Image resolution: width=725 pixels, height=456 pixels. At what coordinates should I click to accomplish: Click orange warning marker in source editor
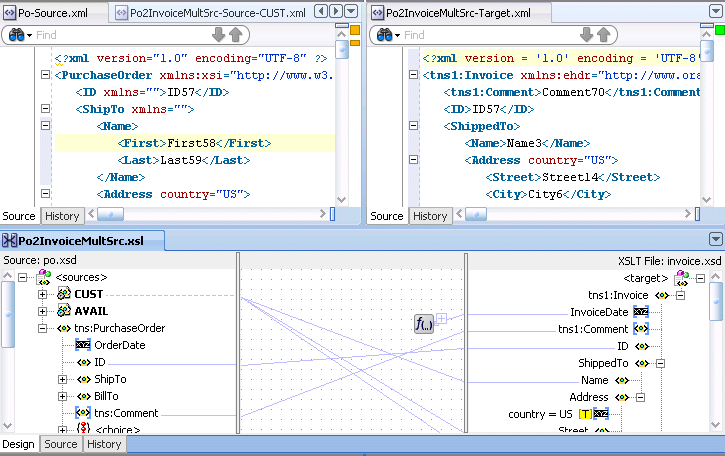click(x=355, y=30)
